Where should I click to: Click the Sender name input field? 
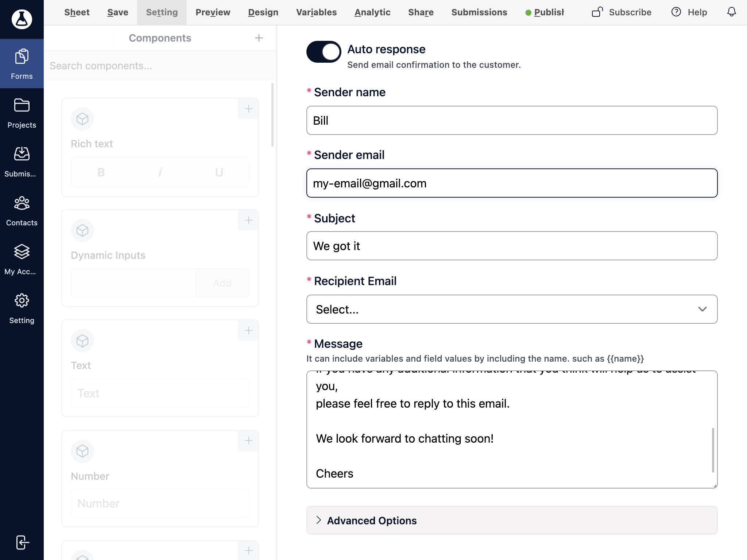click(x=512, y=120)
